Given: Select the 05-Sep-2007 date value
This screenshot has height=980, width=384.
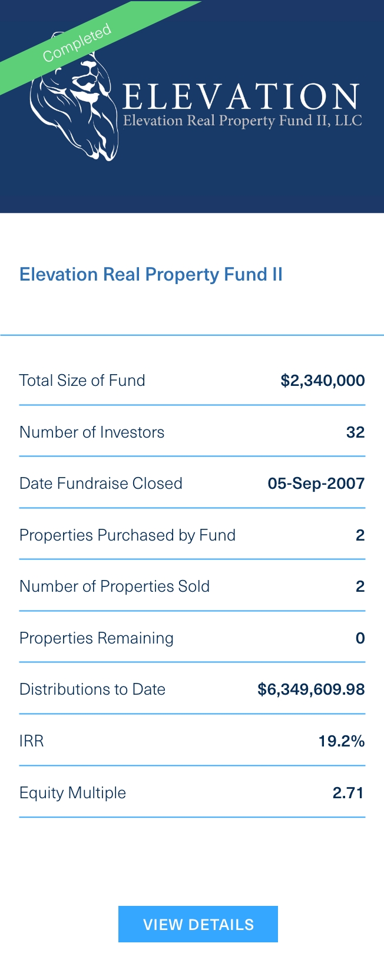Looking at the screenshot, I should pos(316,484).
